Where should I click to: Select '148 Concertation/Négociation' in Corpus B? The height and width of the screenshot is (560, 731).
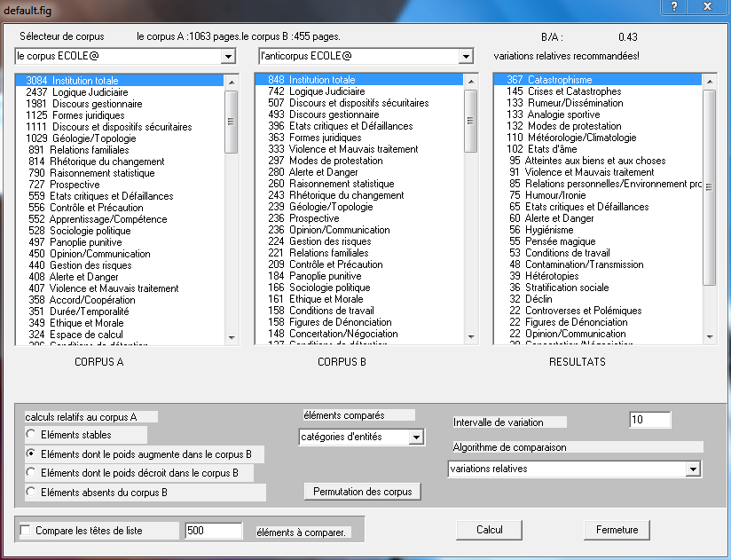(359, 334)
